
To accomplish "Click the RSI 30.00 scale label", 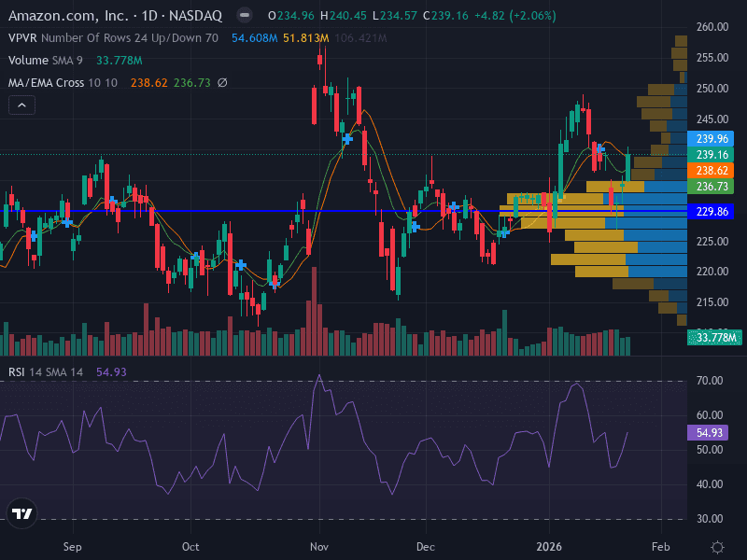I will tap(710, 519).
